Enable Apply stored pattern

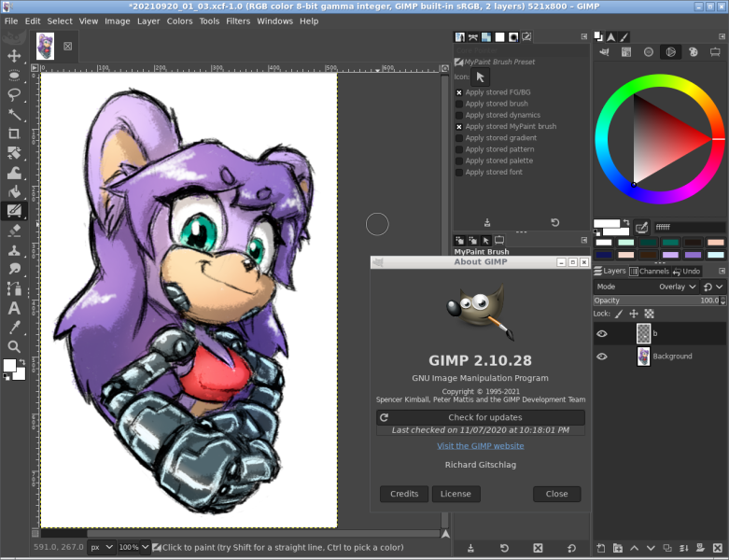click(459, 149)
